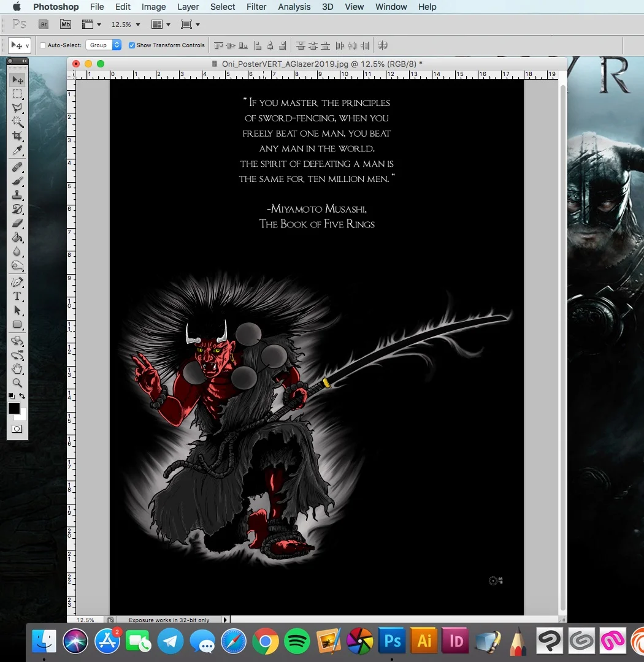Uncheck Show Transform Controls
The width and height of the screenshot is (644, 662).
132,45
